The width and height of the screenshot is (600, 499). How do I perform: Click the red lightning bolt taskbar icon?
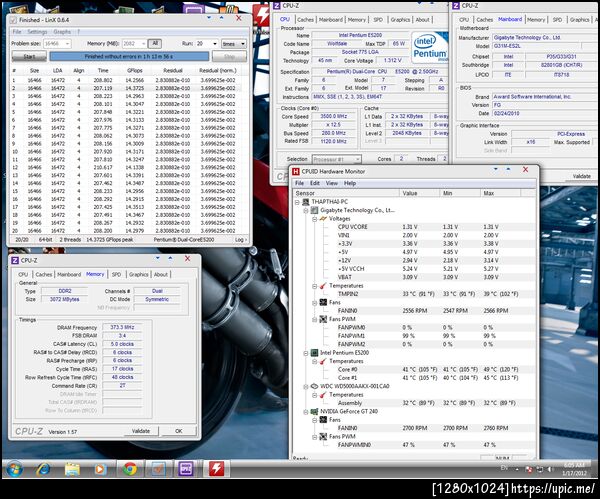click(216, 468)
